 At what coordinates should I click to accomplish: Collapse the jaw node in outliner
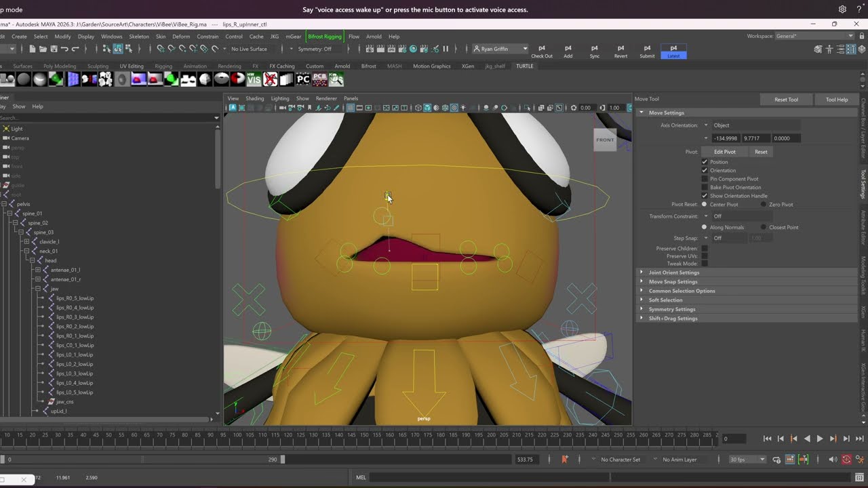coord(38,289)
